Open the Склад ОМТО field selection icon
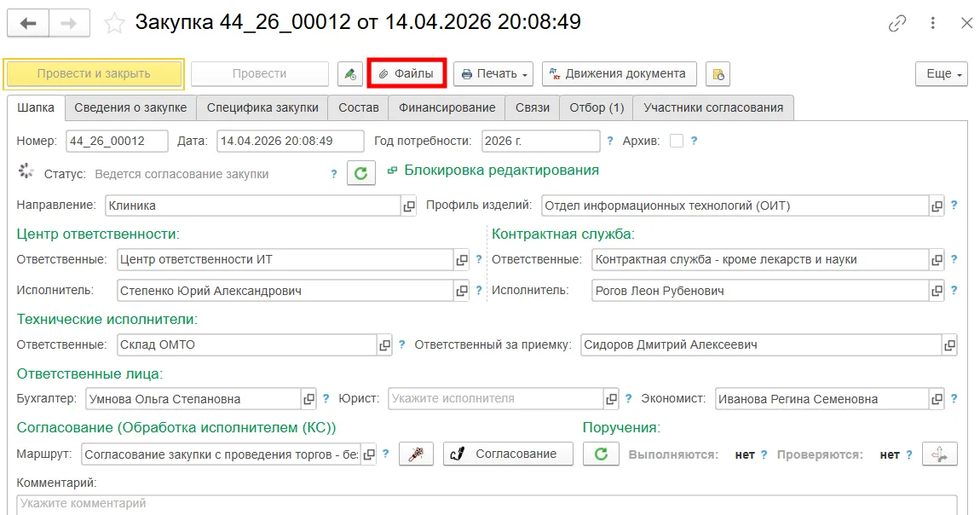Image resolution: width=980 pixels, height=515 pixels. point(384,345)
